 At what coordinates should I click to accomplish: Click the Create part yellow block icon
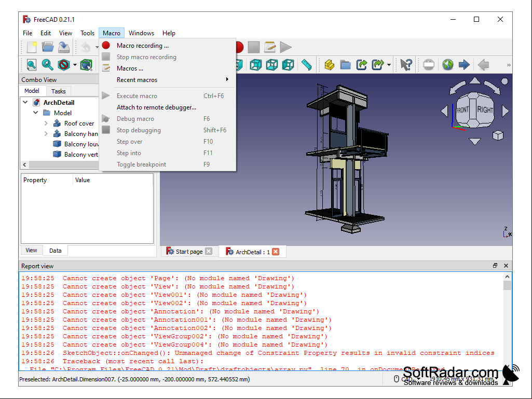pos(329,64)
